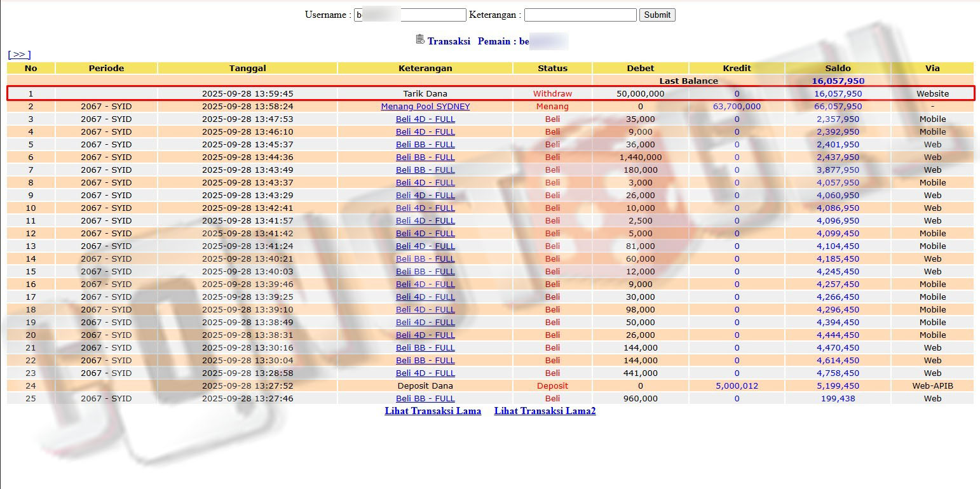The height and width of the screenshot is (489, 980).
Task: Open Beli 4D - FULL with debet 98,000
Action: [425, 310]
